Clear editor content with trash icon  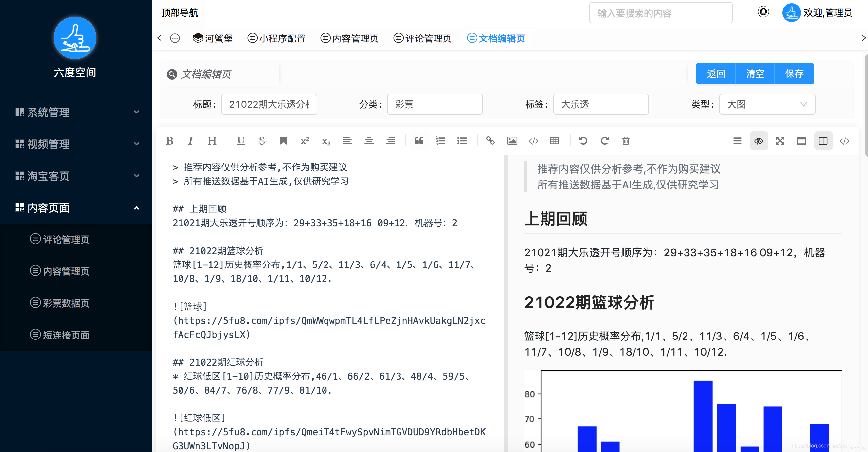(626, 141)
